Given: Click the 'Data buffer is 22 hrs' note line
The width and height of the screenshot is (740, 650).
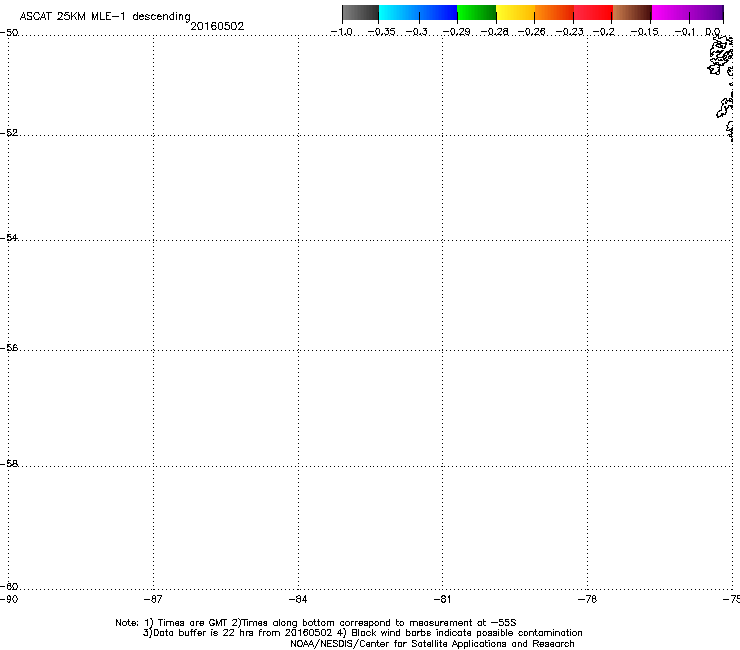Looking at the screenshot, I should pyautogui.click(x=362, y=633).
